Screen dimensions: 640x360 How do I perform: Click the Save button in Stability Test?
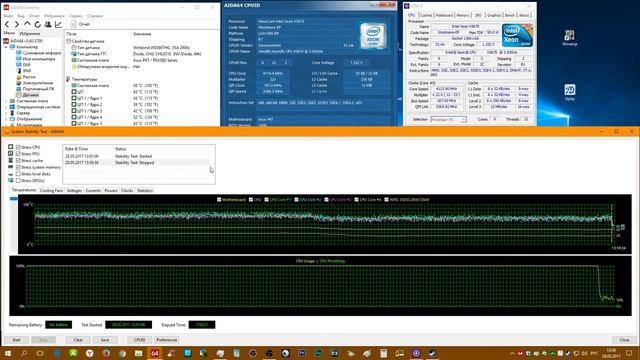click(105, 340)
